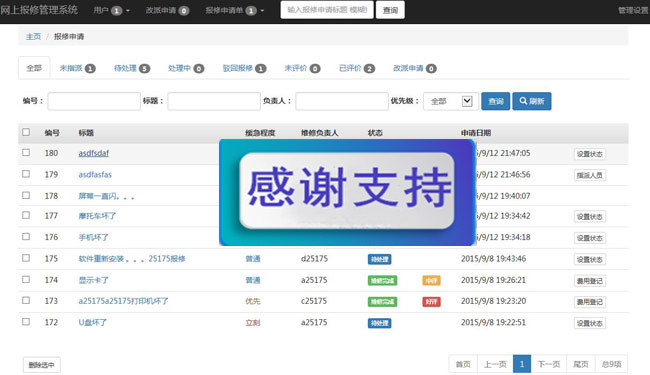This screenshot has height=375, width=650.
Task: Click the blue 查询 filter button
Action: 495,101
